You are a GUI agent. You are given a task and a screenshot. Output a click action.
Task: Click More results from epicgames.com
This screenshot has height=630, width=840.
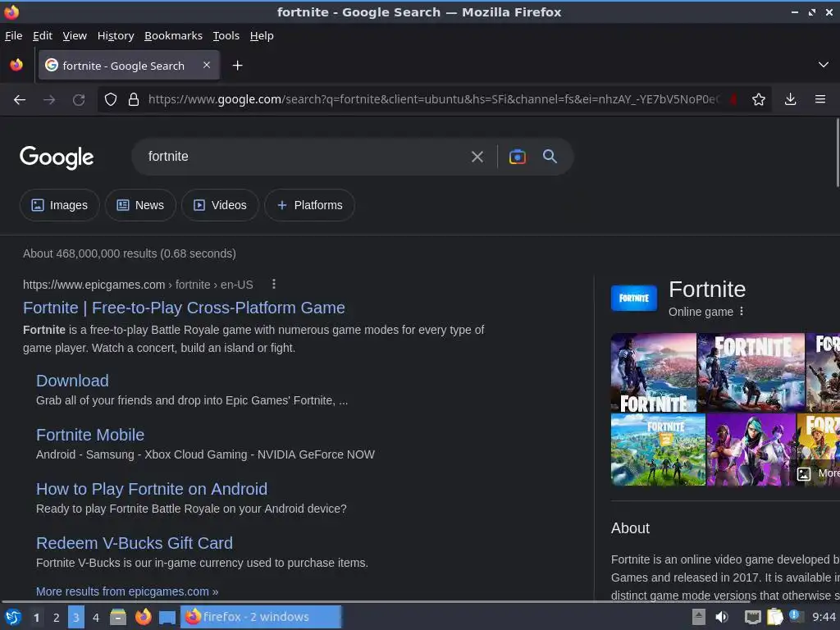point(127,591)
